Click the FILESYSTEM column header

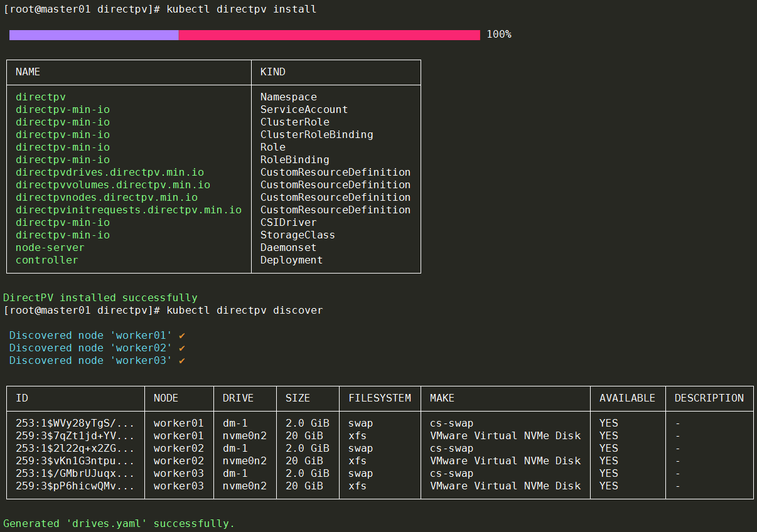click(380, 398)
